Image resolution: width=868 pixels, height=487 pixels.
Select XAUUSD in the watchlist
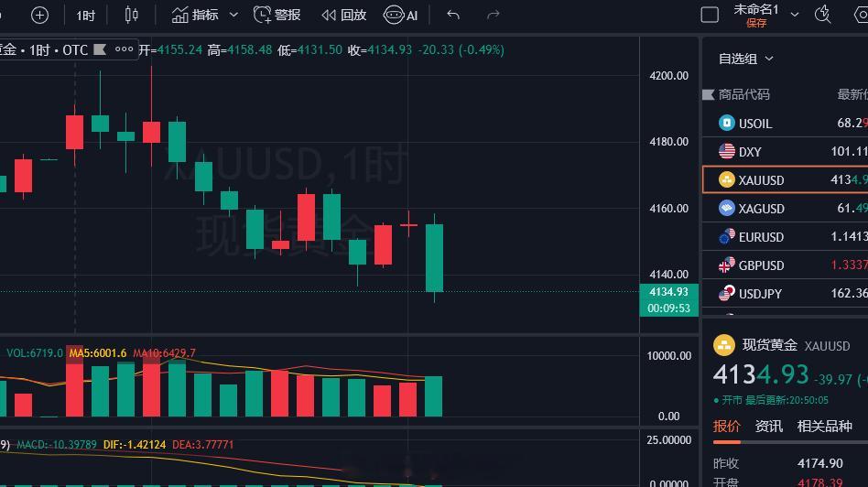(785, 179)
